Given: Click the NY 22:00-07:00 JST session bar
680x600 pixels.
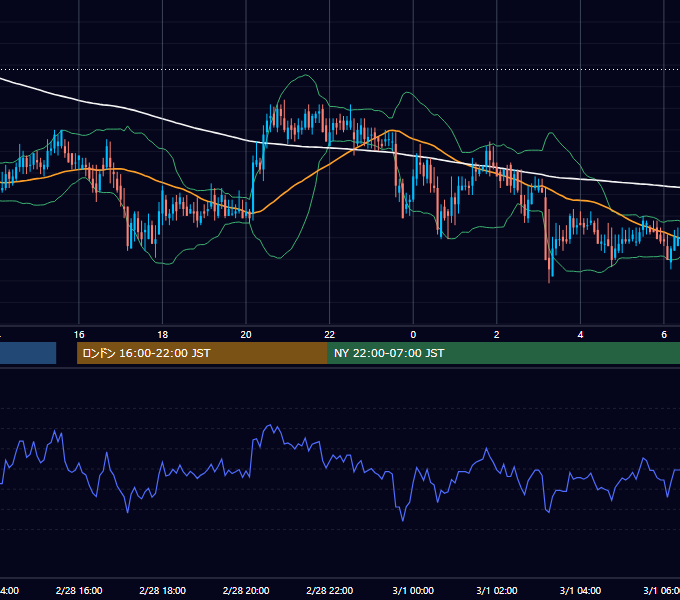Looking at the screenshot, I should click(x=503, y=353).
